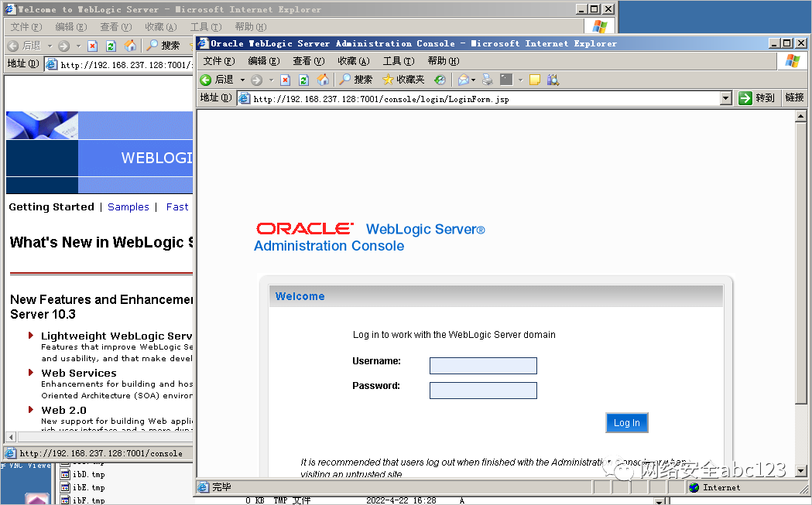This screenshot has width=812, height=505.
Task: Click 完毕 status text in console window
Action: 221,487
